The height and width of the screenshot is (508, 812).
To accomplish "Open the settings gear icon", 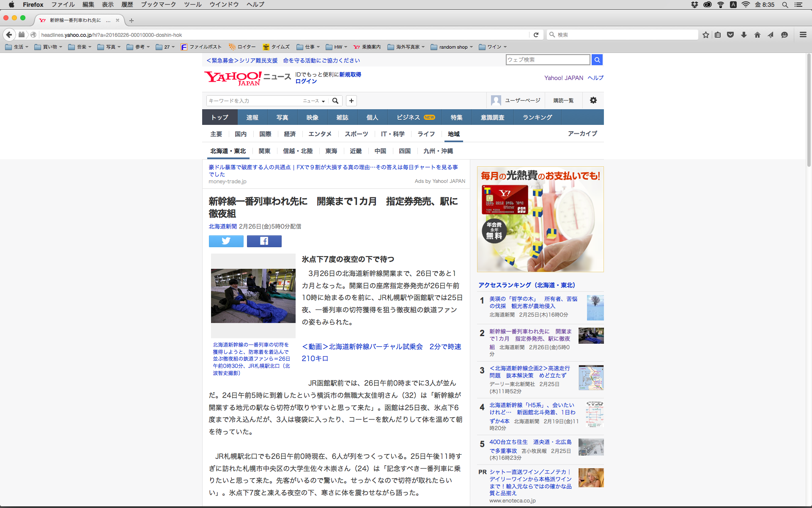I will 593,100.
